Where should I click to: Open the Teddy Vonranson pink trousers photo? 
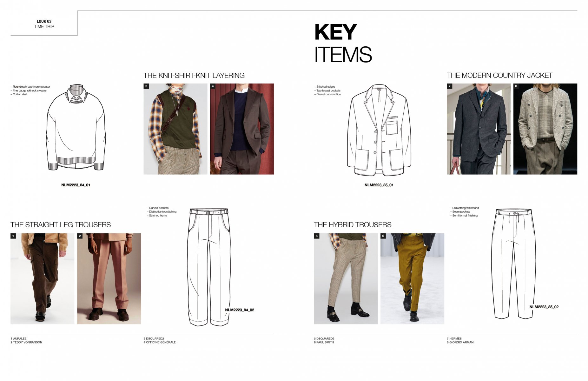tap(109, 279)
